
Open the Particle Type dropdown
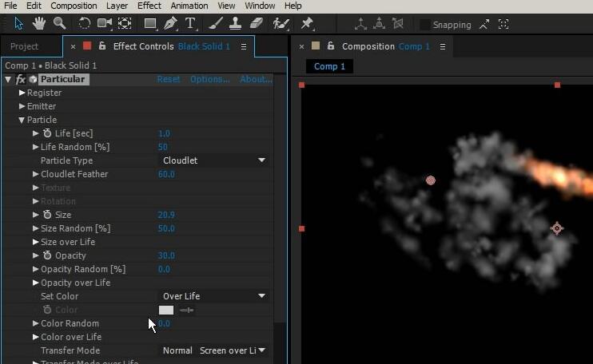click(213, 160)
